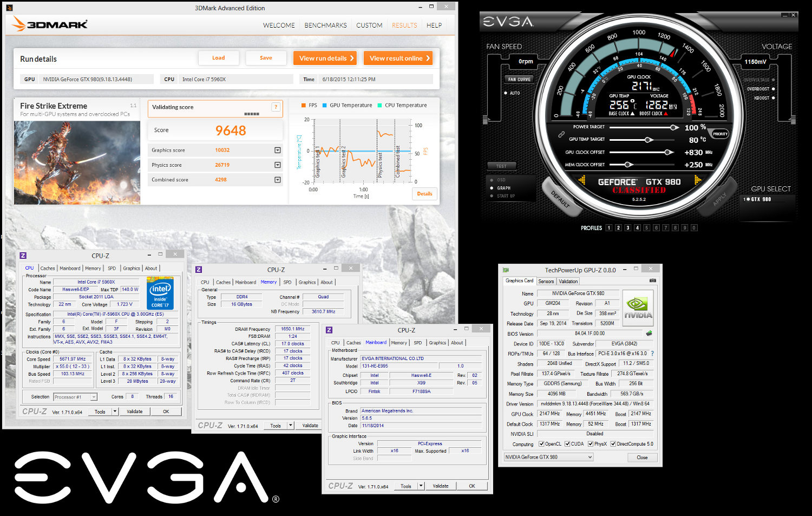Select EVGA profile number 2
This screenshot has height=516, width=812.
(x=618, y=228)
